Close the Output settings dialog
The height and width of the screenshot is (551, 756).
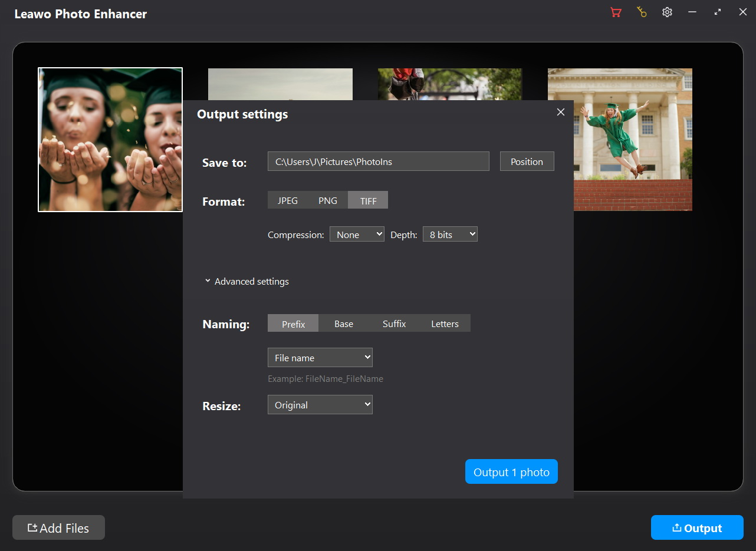click(560, 112)
